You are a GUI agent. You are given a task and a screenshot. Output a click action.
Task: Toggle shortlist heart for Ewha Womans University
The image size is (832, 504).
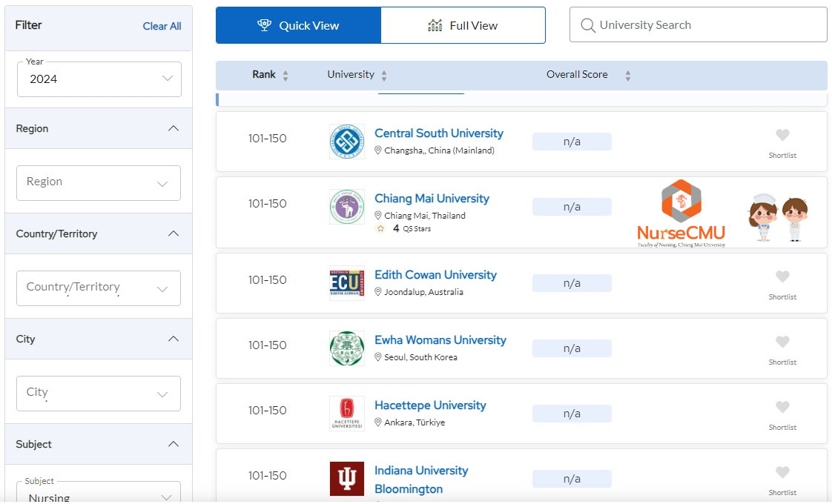click(782, 342)
